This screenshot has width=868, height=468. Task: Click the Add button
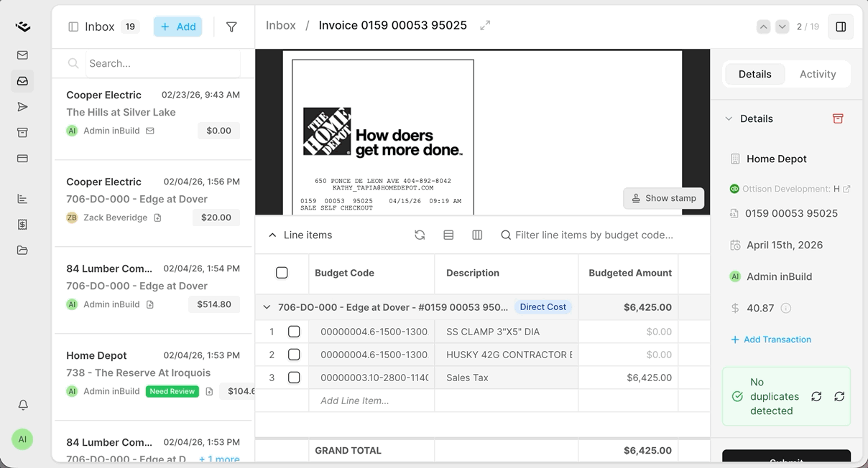click(x=177, y=27)
